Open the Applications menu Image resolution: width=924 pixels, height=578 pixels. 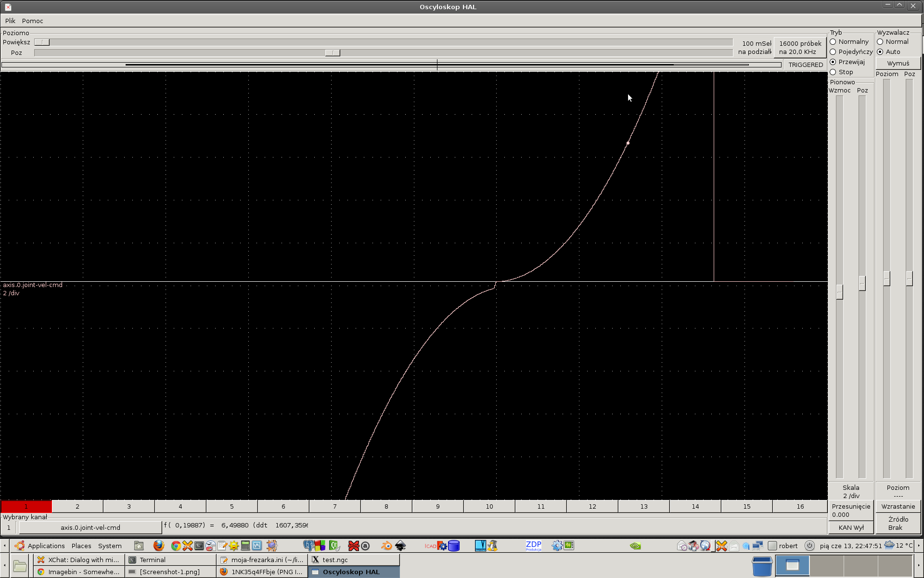[46, 546]
